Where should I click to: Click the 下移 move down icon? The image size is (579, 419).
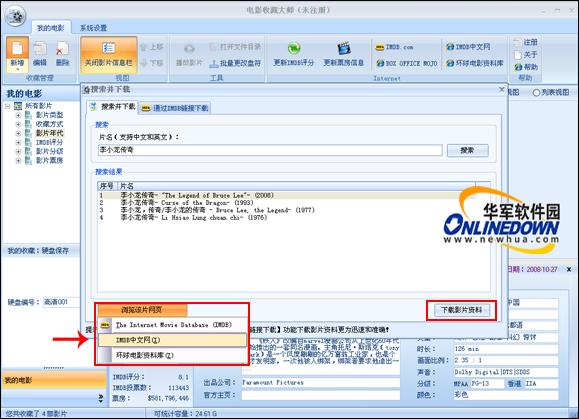pyautogui.click(x=152, y=63)
